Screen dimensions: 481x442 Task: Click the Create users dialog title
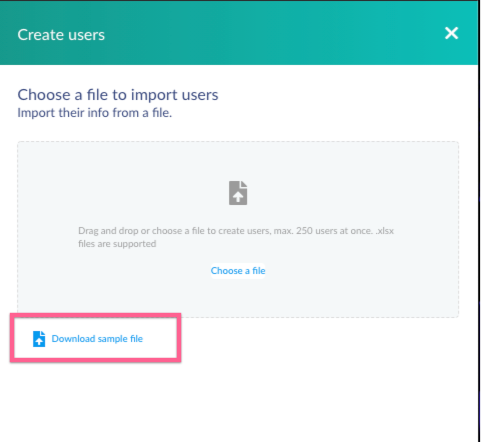tap(61, 35)
